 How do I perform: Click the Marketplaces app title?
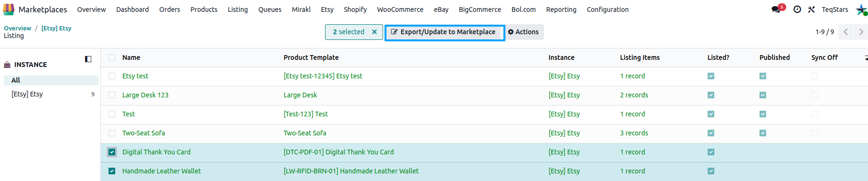click(43, 10)
